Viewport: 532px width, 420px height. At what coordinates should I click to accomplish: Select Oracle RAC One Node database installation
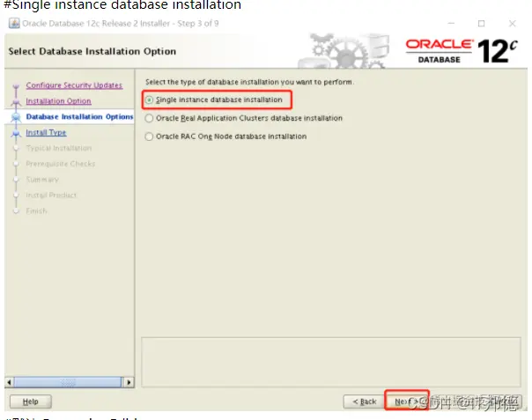(149, 136)
